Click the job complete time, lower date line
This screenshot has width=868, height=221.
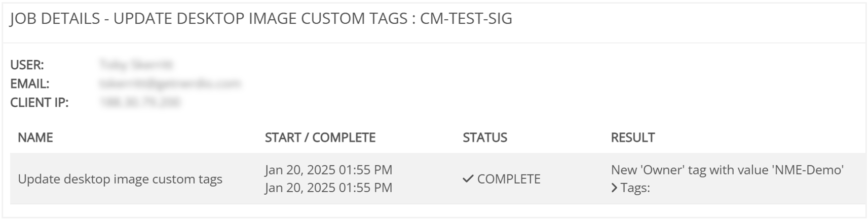pos(328,188)
